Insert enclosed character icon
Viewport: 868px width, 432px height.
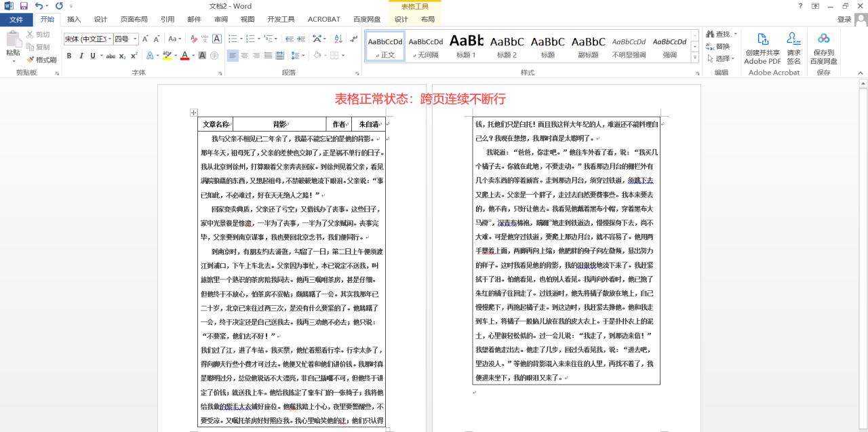tap(214, 56)
